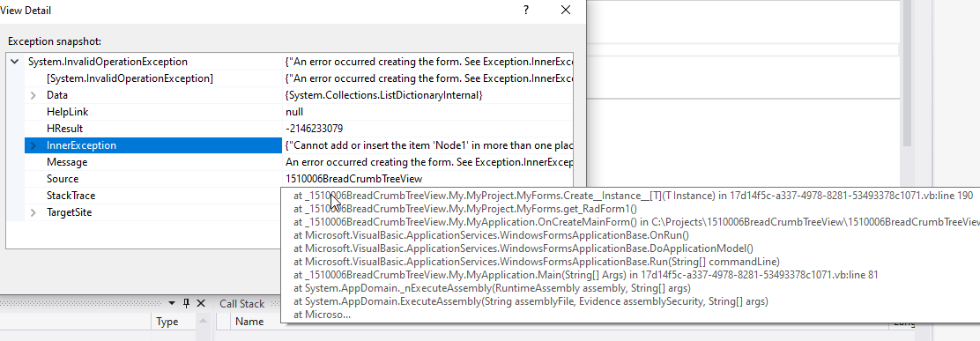The height and width of the screenshot is (341, 980).
Task: Click the Data value System.Collections.ListDictionaryInternal
Action: (383, 95)
